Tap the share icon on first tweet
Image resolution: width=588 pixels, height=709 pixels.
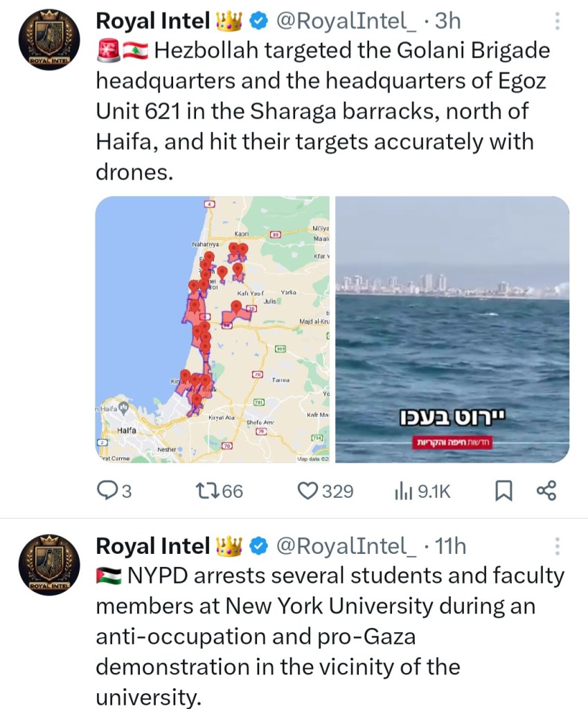pos(546,491)
